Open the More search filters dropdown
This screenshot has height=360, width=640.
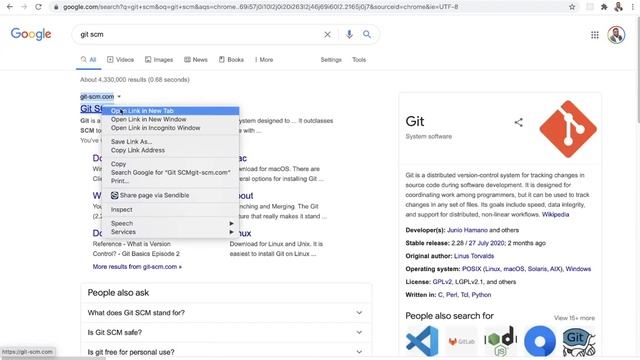click(x=264, y=60)
